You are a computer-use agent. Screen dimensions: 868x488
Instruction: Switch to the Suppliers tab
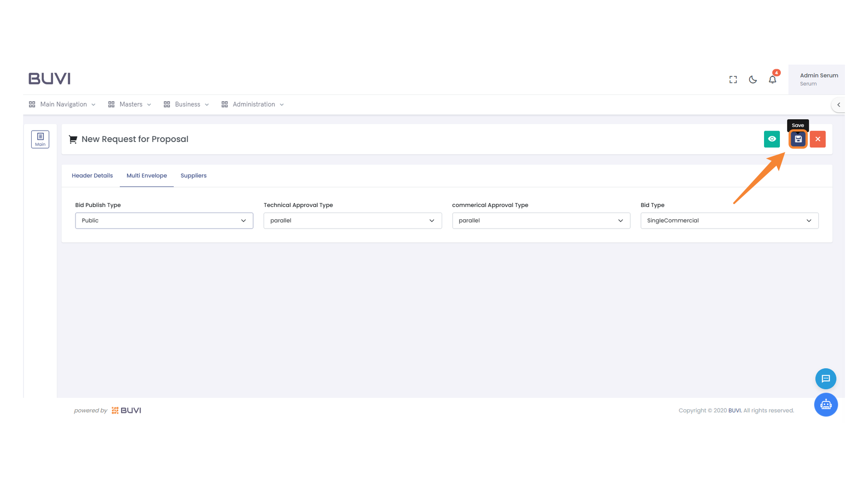click(193, 176)
